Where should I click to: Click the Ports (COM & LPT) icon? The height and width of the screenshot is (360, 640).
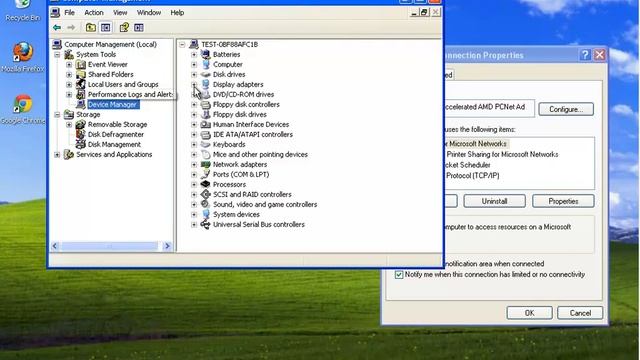206,174
